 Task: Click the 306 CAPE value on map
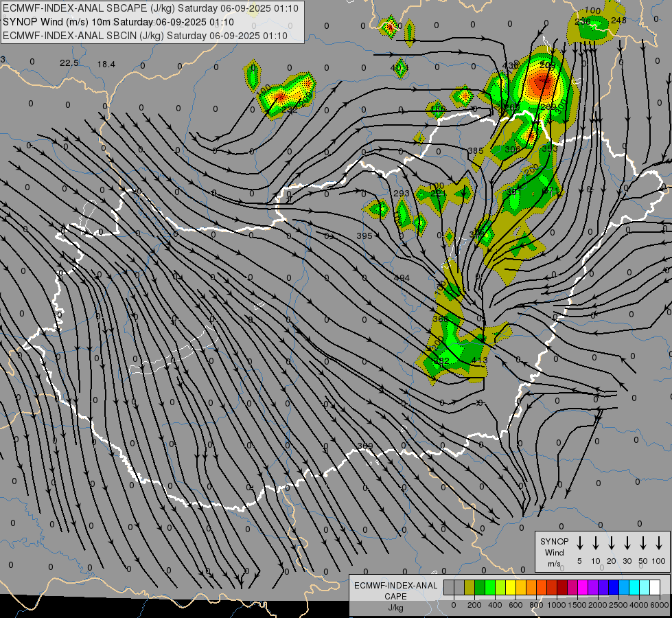513,149
